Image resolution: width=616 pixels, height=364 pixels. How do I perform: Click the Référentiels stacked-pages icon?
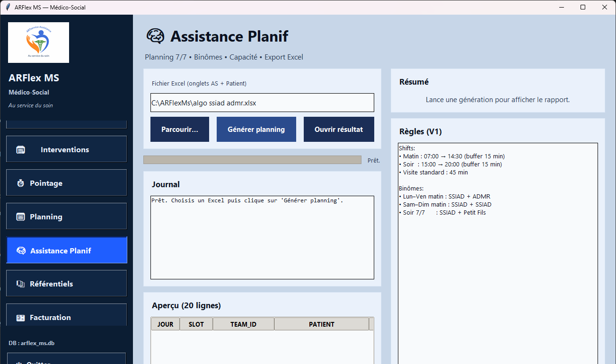click(21, 283)
